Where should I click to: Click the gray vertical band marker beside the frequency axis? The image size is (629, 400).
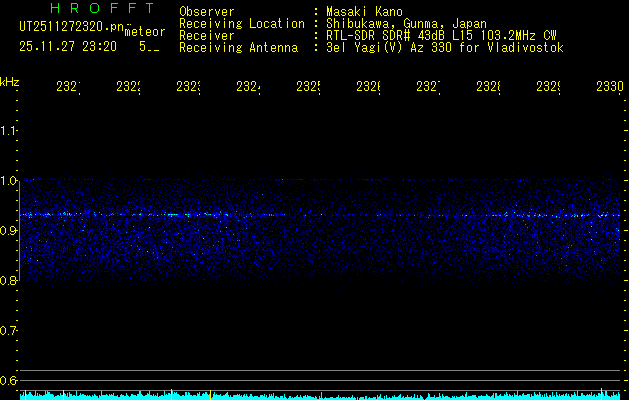pos(19,231)
